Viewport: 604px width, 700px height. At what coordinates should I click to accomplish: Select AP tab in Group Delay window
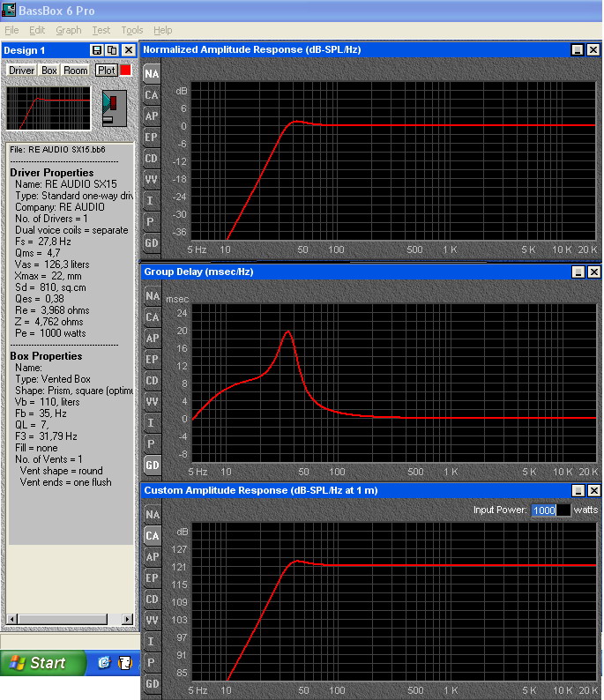[153, 338]
